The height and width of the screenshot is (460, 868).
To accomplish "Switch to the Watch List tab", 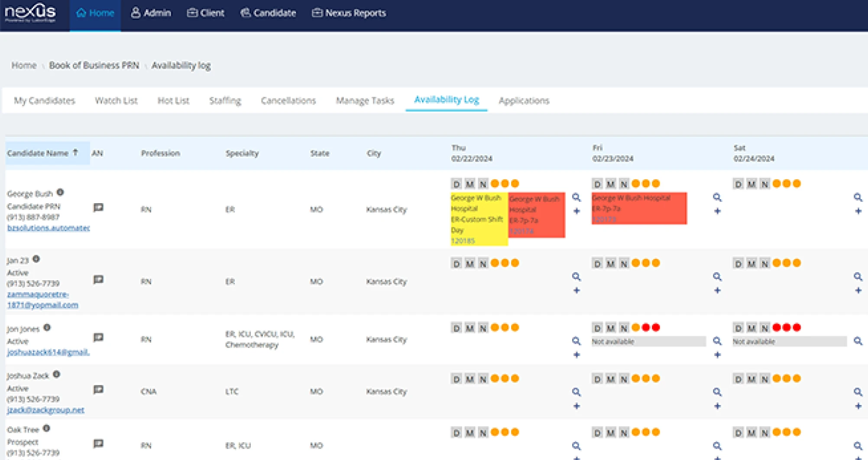I will pyautogui.click(x=116, y=100).
